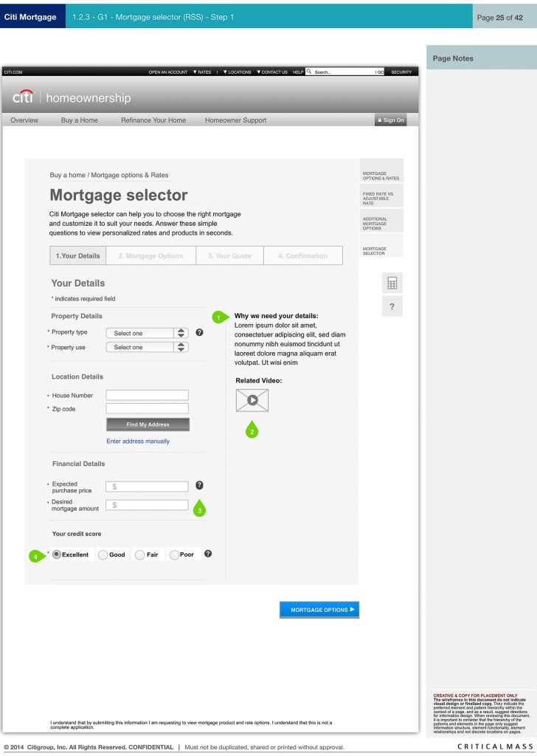The width and height of the screenshot is (537, 756).
Task: Click help icon beside Property type
Action: tap(199, 333)
